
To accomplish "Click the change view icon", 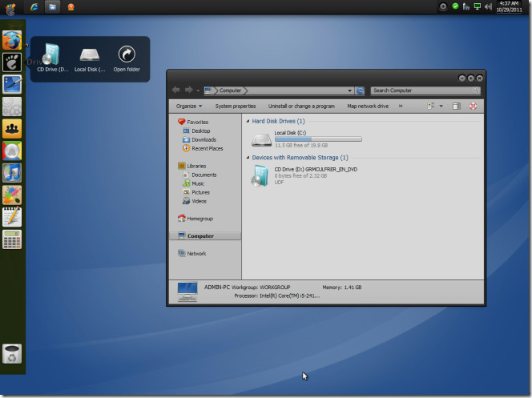I will click(430, 107).
